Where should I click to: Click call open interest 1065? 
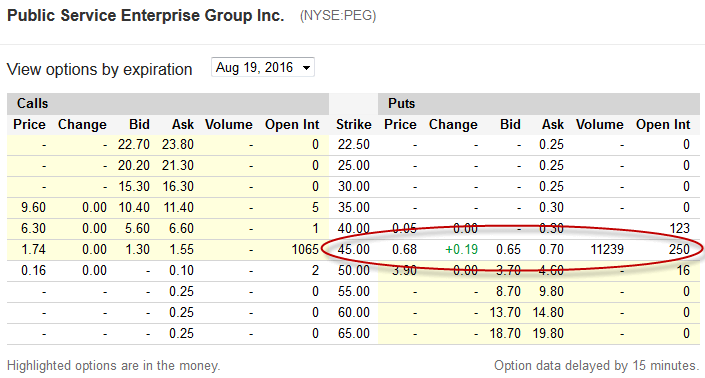coord(305,249)
